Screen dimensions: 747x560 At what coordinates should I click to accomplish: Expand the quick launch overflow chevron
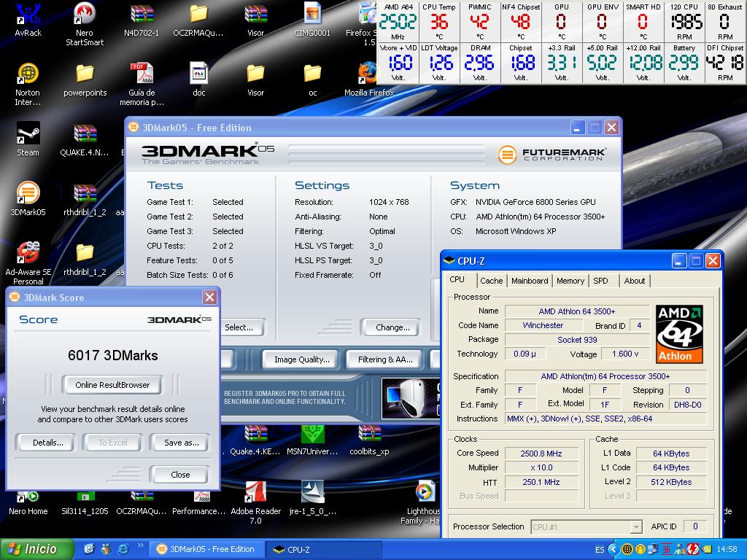[140, 545]
